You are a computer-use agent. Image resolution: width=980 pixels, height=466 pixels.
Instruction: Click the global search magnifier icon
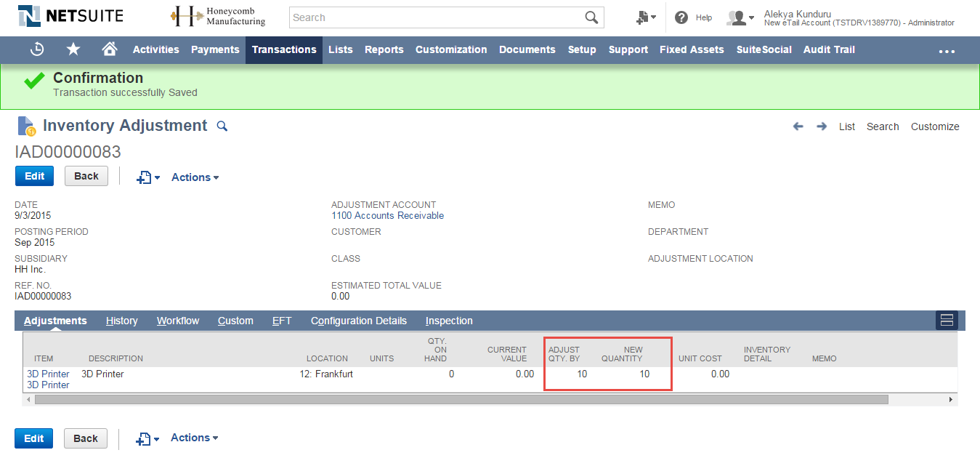[590, 17]
